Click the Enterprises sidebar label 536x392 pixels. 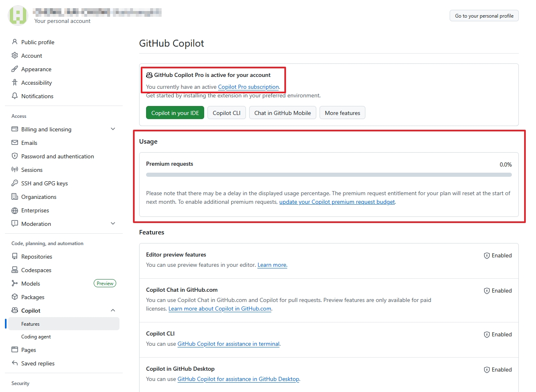[35, 210]
